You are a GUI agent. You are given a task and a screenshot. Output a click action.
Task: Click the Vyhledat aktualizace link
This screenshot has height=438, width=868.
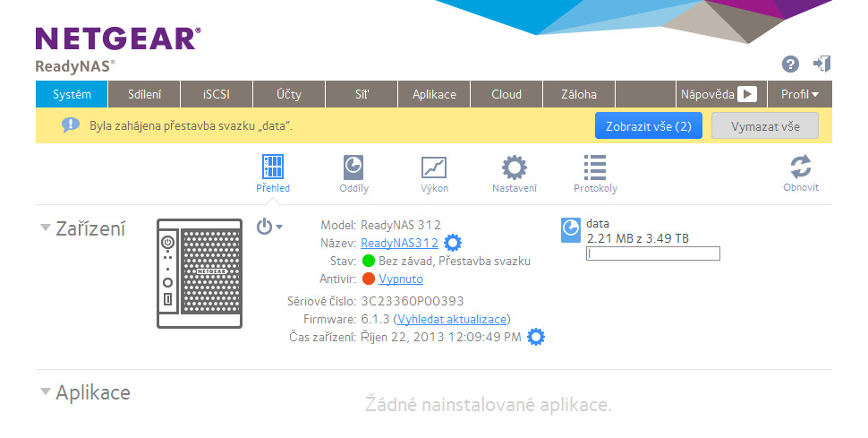coord(452,319)
